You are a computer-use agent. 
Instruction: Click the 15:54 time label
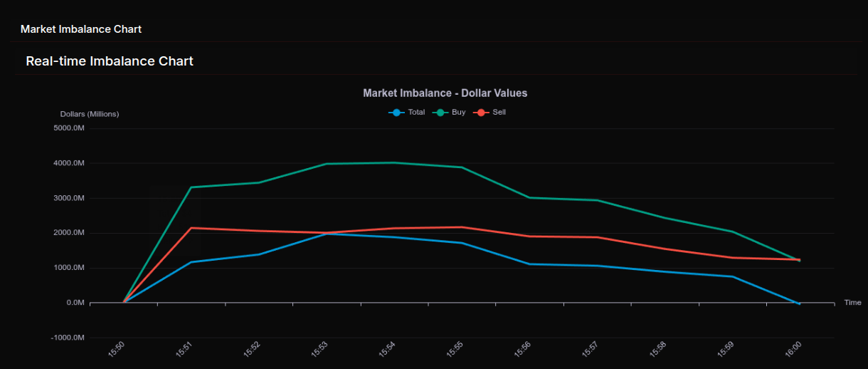tap(386, 349)
